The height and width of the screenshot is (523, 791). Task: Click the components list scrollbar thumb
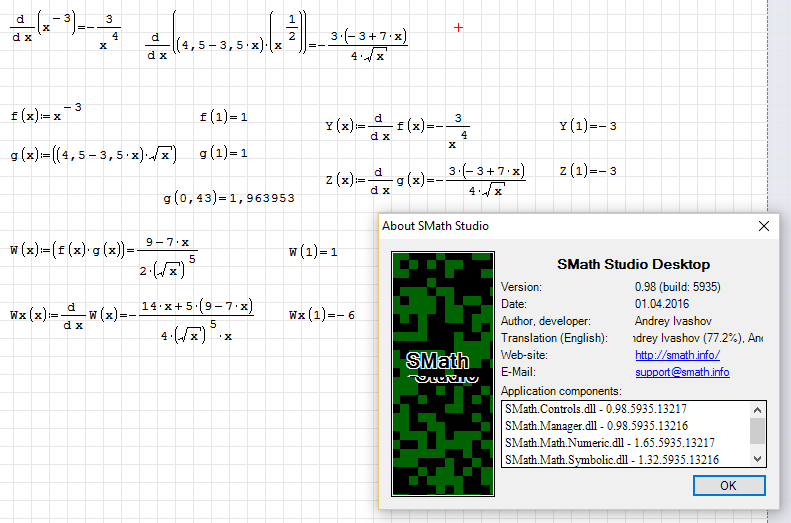[758, 430]
